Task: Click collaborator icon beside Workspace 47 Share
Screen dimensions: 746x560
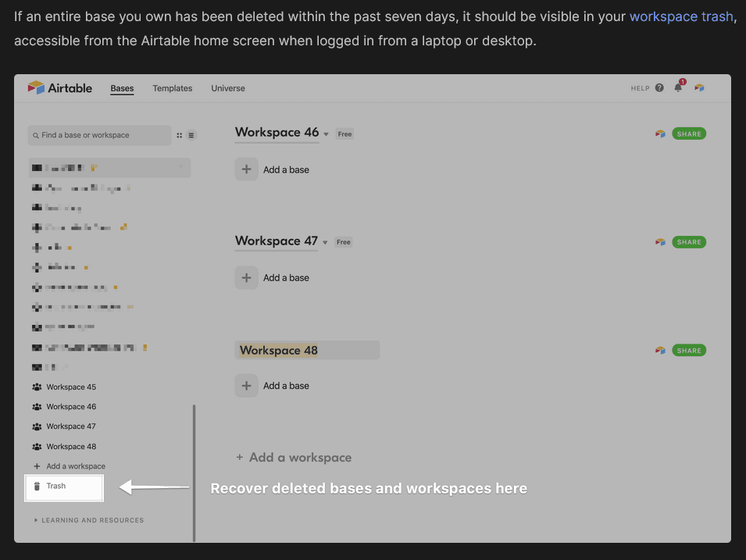Action: click(x=660, y=242)
